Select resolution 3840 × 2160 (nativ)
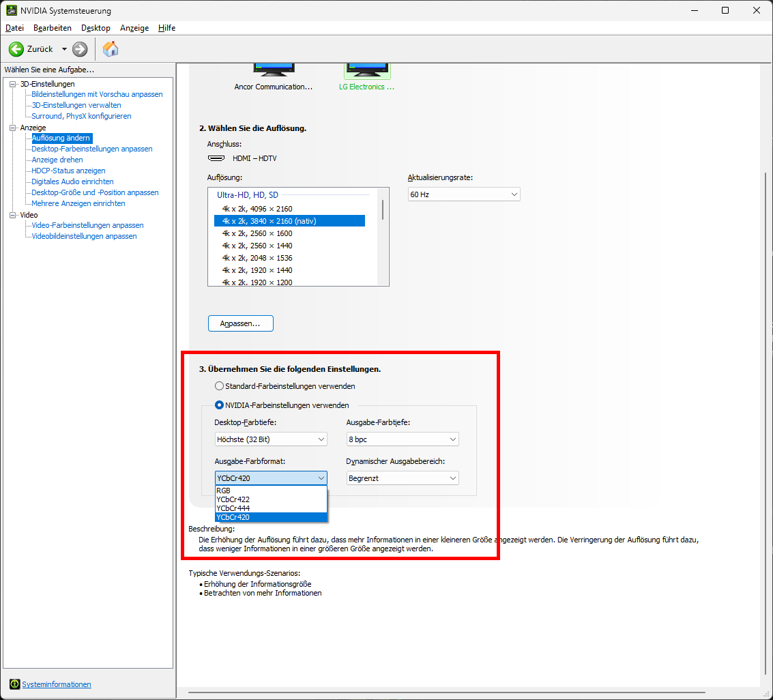Screen dimensions: 773x700 pos(289,221)
